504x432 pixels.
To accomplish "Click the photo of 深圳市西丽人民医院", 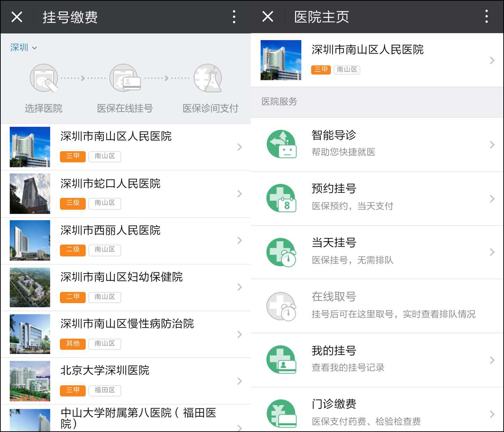I will tap(30, 240).
